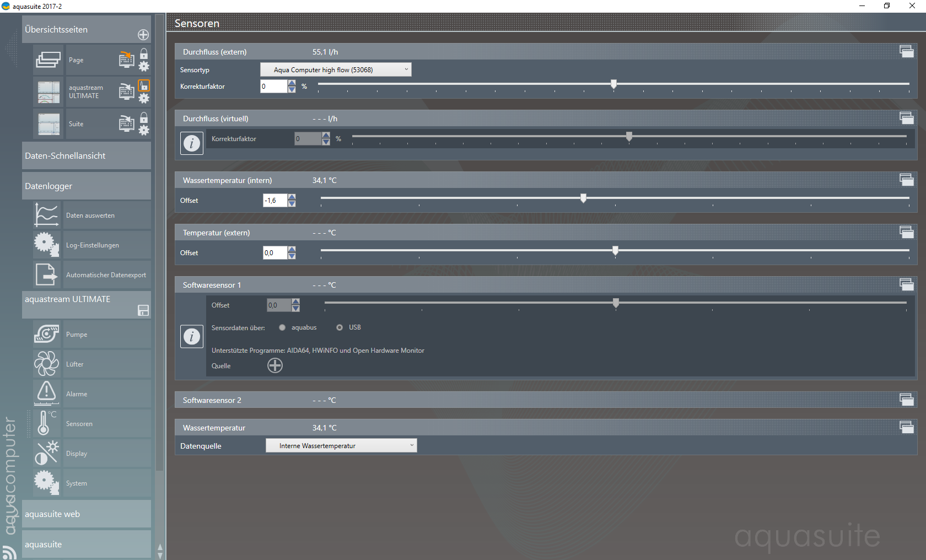926x560 pixels.
Task: Collapse the Durchfluss (virtuell) panel icon
Action: (907, 118)
